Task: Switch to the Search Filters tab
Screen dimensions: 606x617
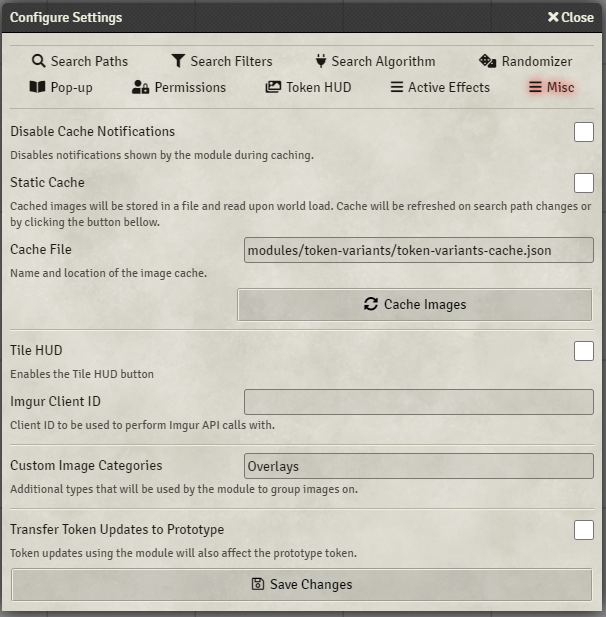Action: click(222, 61)
